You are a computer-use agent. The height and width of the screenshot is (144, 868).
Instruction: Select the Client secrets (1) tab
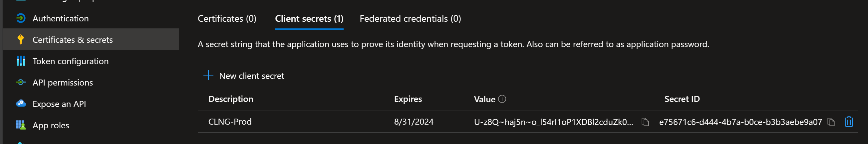(309, 19)
